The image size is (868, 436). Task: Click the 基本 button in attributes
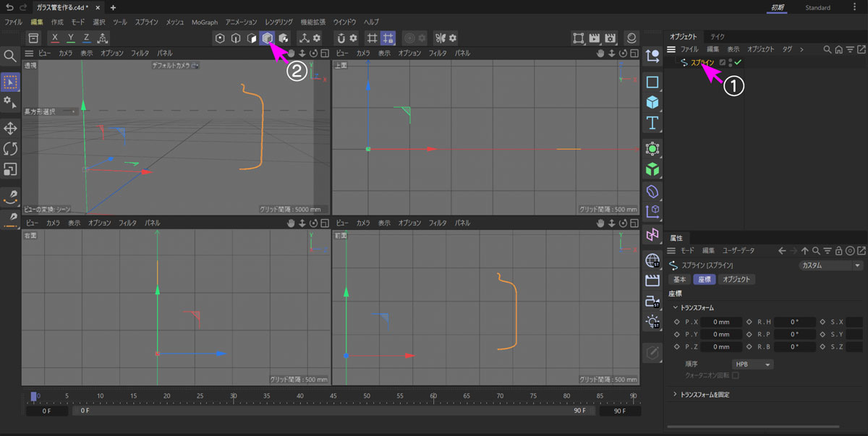[x=680, y=279]
